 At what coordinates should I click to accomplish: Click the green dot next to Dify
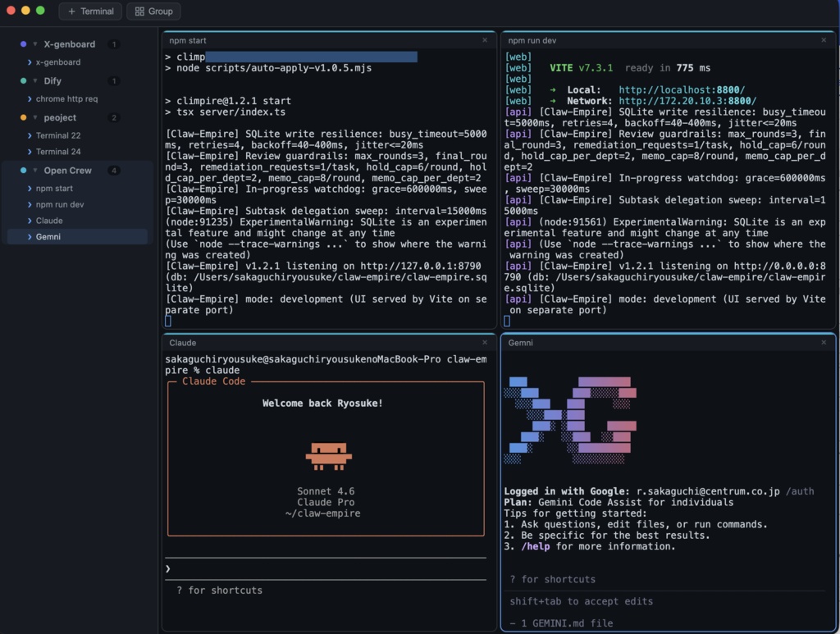point(23,81)
